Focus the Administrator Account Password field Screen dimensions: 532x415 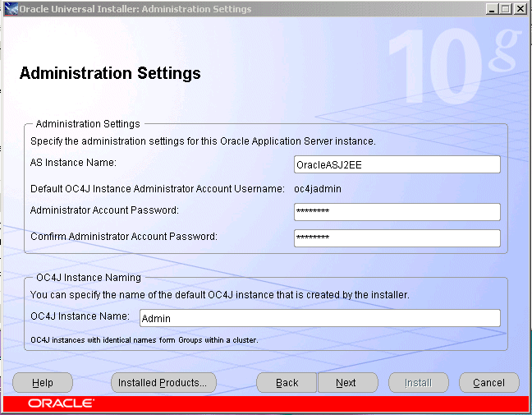[397, 212]
